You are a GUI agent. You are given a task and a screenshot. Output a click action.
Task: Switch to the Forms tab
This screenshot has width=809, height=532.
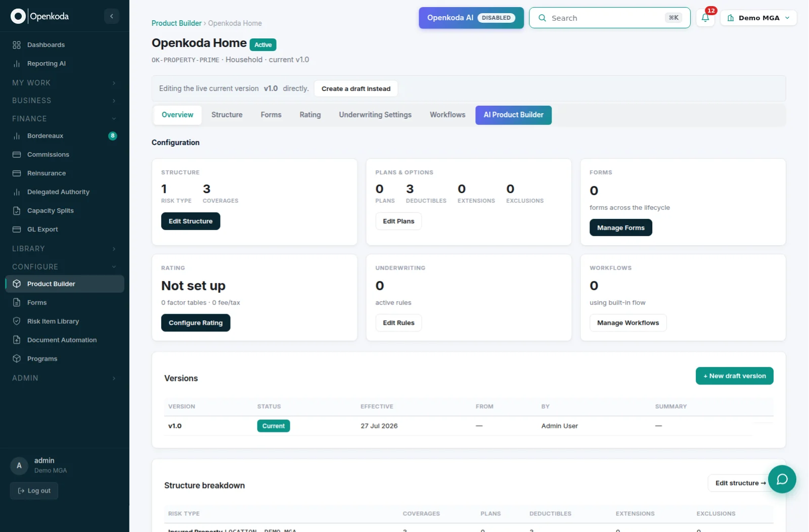tap(271, 115)
